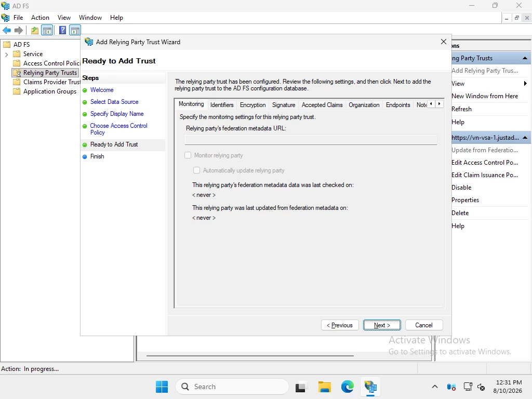Screen dimensions: 532x399
Task: Click Refresh in the Actions pane
Action: coord(461,109)
